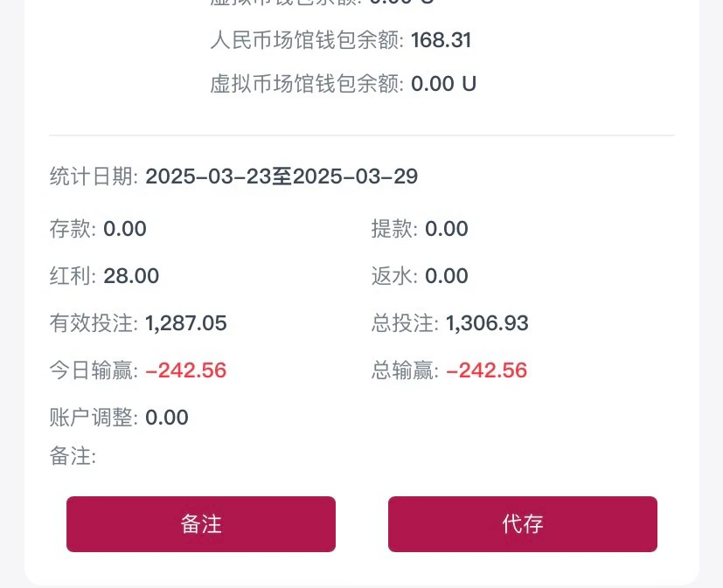Click the 0.00 amount beside 提款
The image size is (723, 588).
click(447, 229)
